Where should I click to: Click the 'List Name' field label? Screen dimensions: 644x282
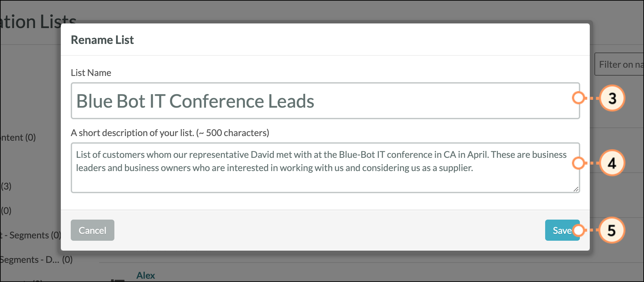[91, 73]
